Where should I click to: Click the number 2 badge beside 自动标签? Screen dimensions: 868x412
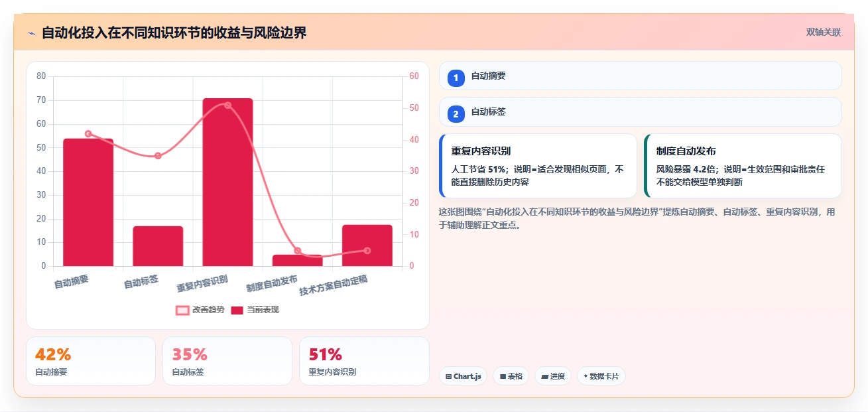tap(456, 114)
